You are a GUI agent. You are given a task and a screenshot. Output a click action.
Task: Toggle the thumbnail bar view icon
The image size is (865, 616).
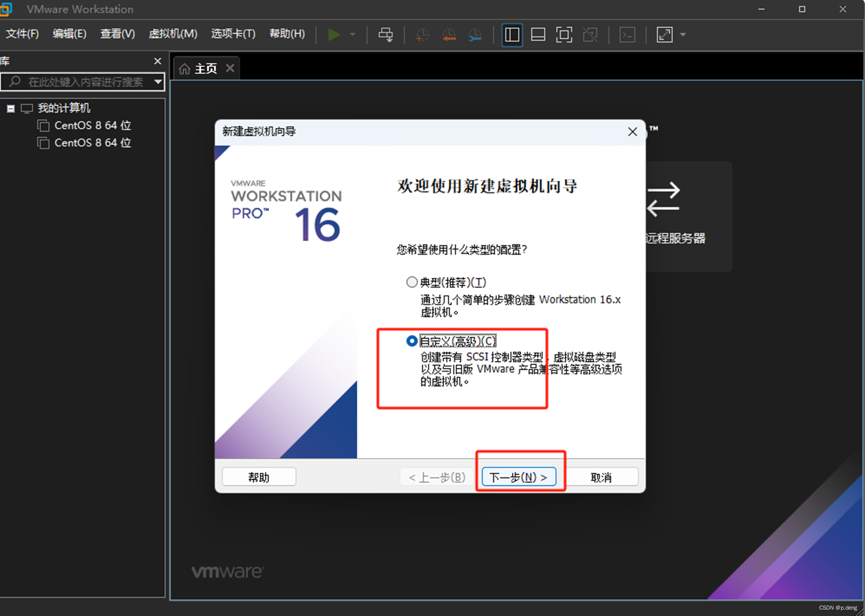pos(538,34)
